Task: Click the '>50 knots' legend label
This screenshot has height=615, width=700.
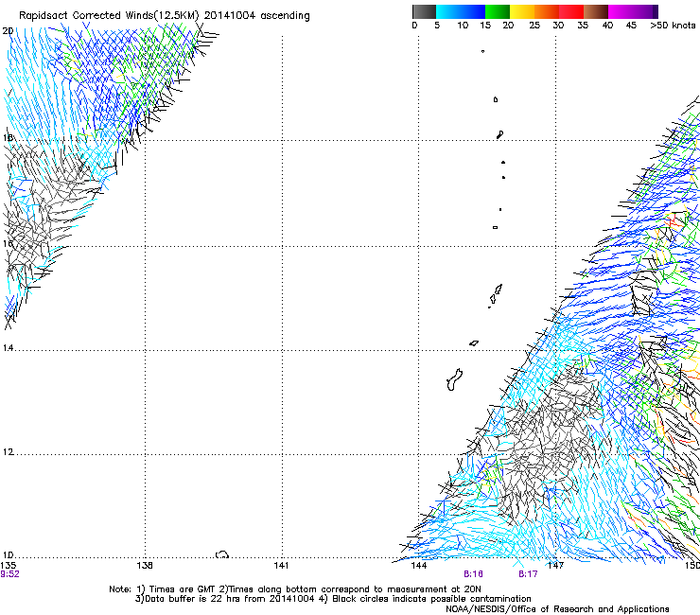Action: 673,25
